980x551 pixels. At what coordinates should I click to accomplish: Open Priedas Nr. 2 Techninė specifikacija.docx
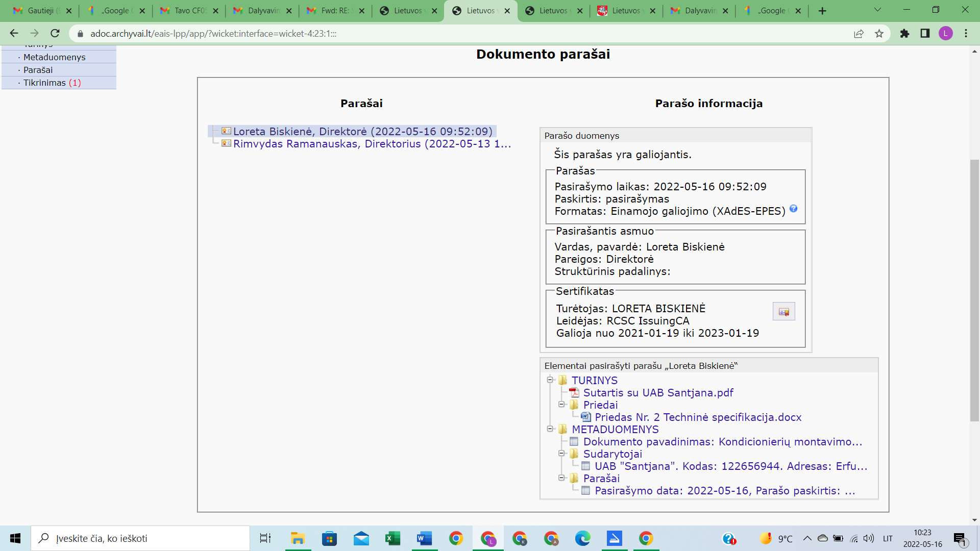(x=698, y=417)
